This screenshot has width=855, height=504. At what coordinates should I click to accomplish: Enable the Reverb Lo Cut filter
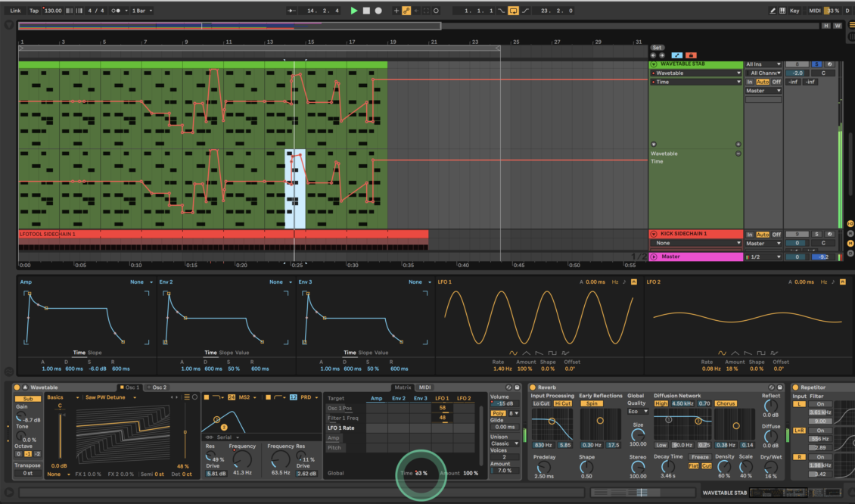click(542, 403)
